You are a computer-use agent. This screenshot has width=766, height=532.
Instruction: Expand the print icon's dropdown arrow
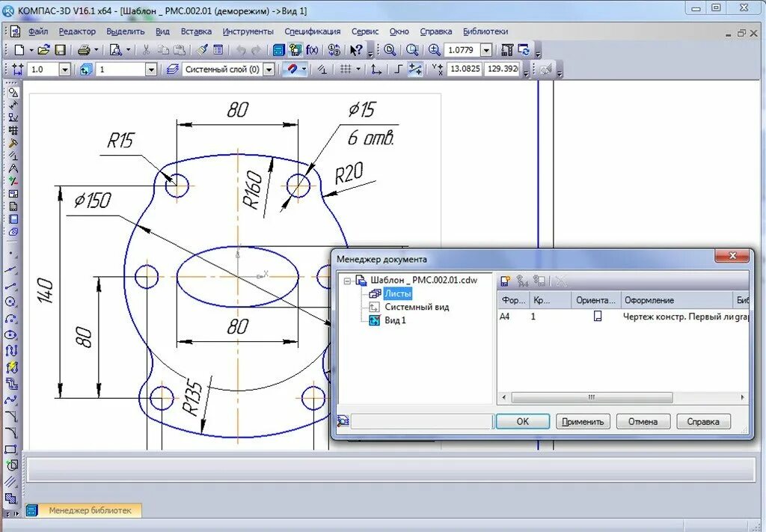click(x=96, y=50)
